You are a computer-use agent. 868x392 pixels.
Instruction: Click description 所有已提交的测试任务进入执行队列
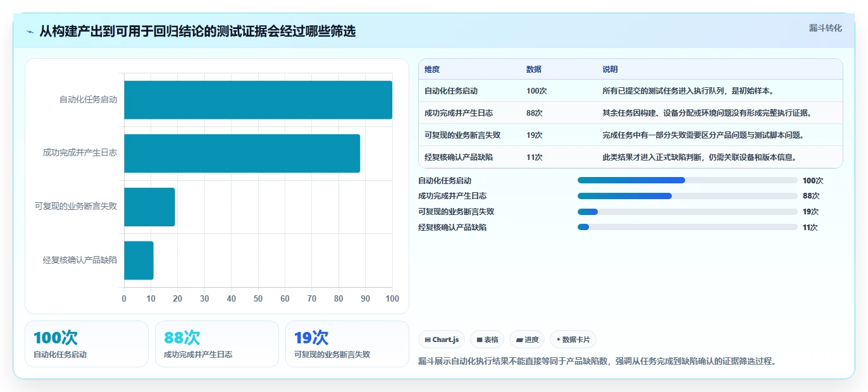click(688, 91)
